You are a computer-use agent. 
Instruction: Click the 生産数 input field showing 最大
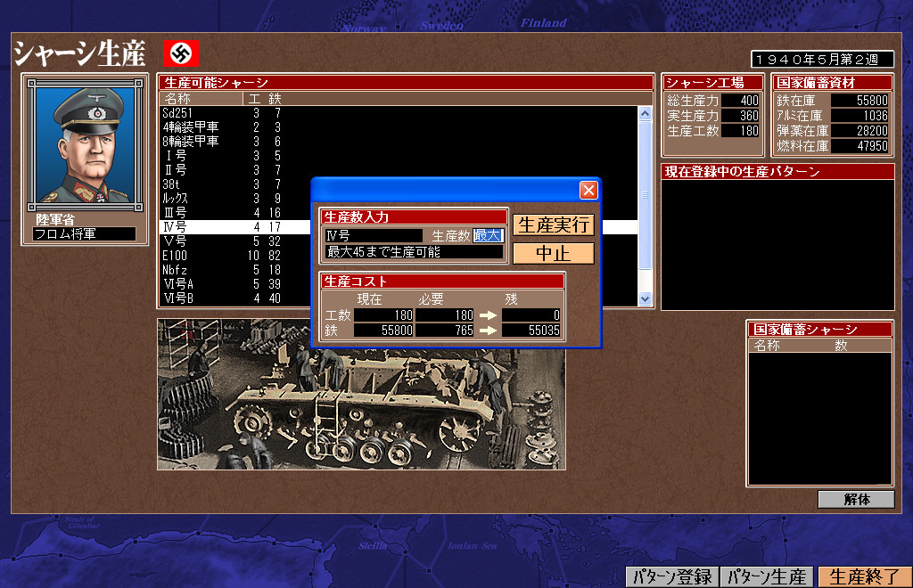pos(488,235)
